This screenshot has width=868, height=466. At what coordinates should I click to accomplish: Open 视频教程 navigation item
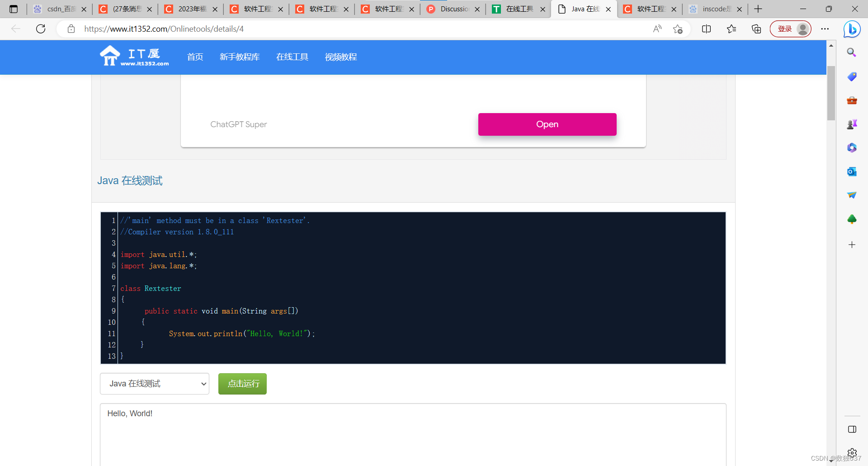341,57
